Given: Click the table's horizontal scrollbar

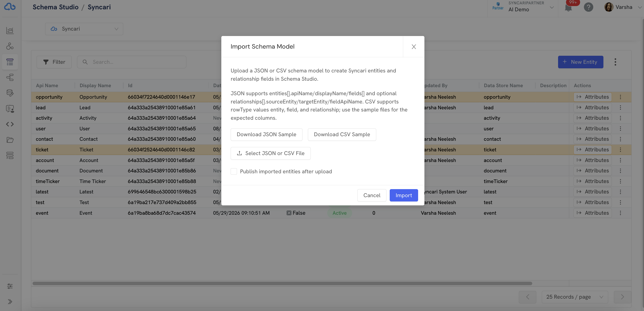Looking at the screenshot, I should [x=282, y=283].
